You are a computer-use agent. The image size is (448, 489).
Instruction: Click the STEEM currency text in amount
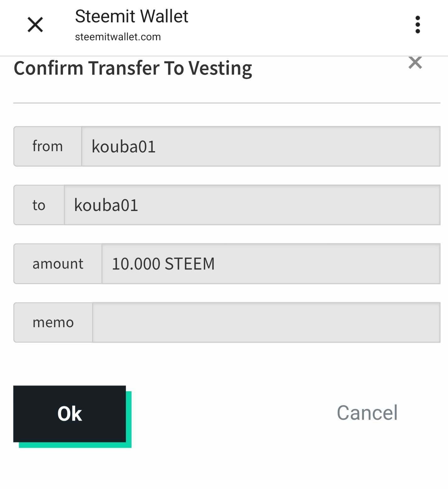[x=189, y=264]
